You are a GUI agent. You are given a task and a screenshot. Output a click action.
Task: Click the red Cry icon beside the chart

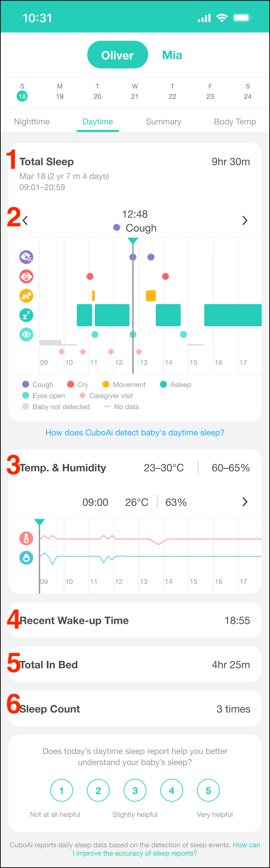26,276
